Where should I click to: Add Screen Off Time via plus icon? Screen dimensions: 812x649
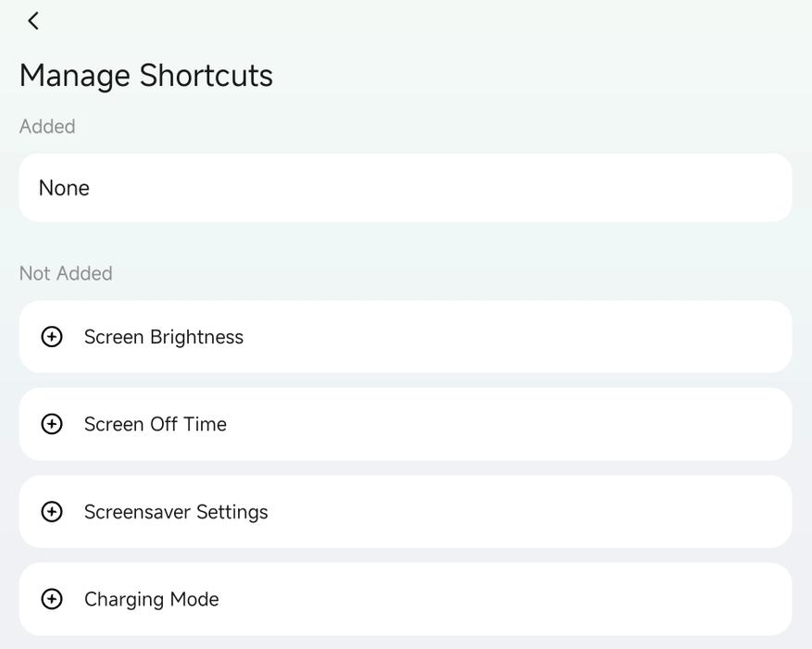click(x=52, y=424)
